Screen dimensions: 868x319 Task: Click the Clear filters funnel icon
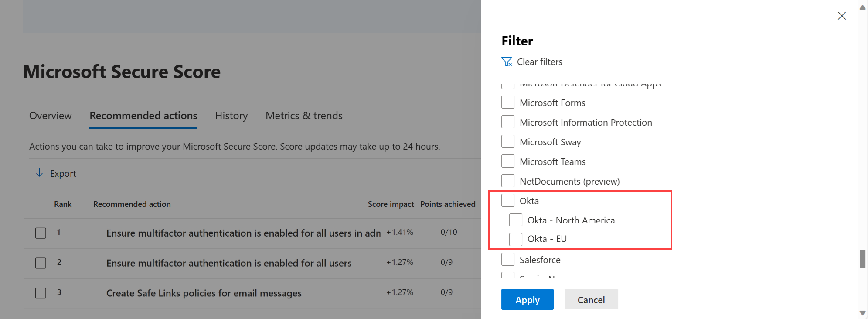(507, 62)
